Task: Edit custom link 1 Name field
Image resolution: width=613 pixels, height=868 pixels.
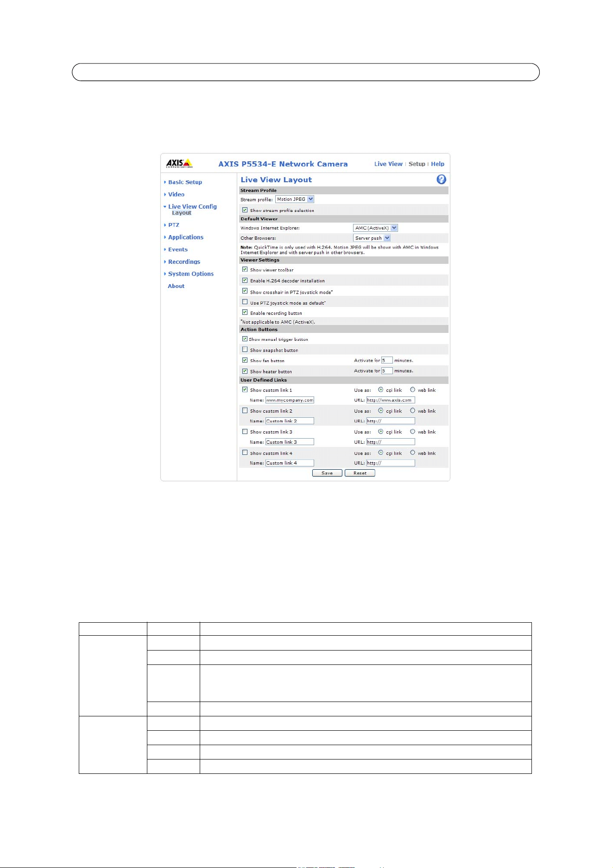Action: click(x=290, y=400)
